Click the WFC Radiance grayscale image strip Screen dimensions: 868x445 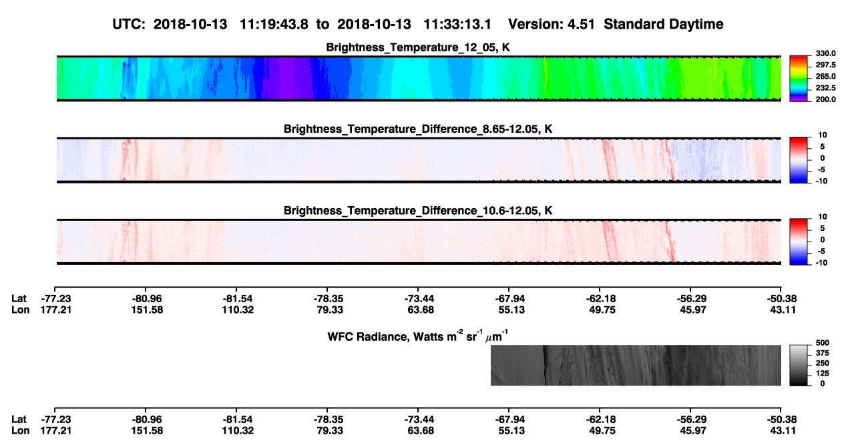point(636,365)
